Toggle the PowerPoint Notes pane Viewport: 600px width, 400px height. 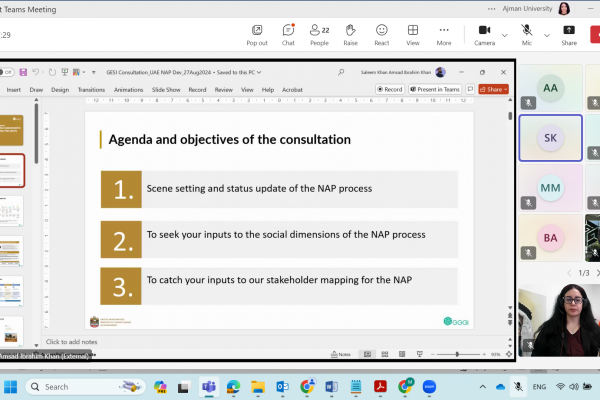340,354
